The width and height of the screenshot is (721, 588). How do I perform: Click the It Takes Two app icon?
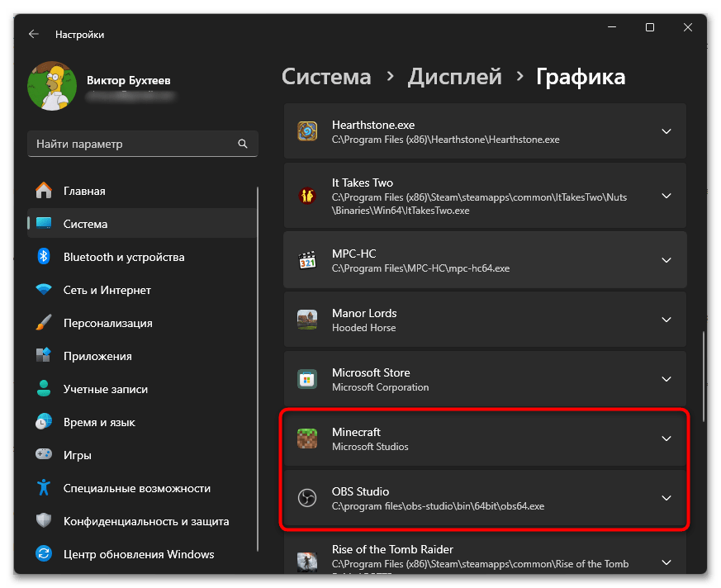click(307, 196)
